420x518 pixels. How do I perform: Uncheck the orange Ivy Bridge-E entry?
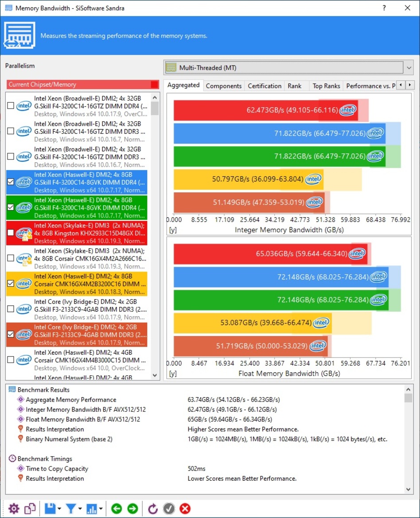(x=11, y=335)
